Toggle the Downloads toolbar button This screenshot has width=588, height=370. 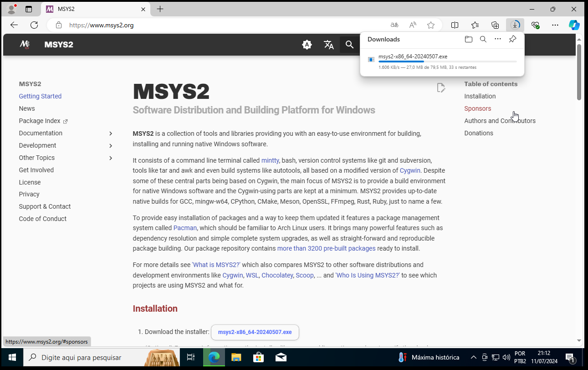tap(515, 25)
